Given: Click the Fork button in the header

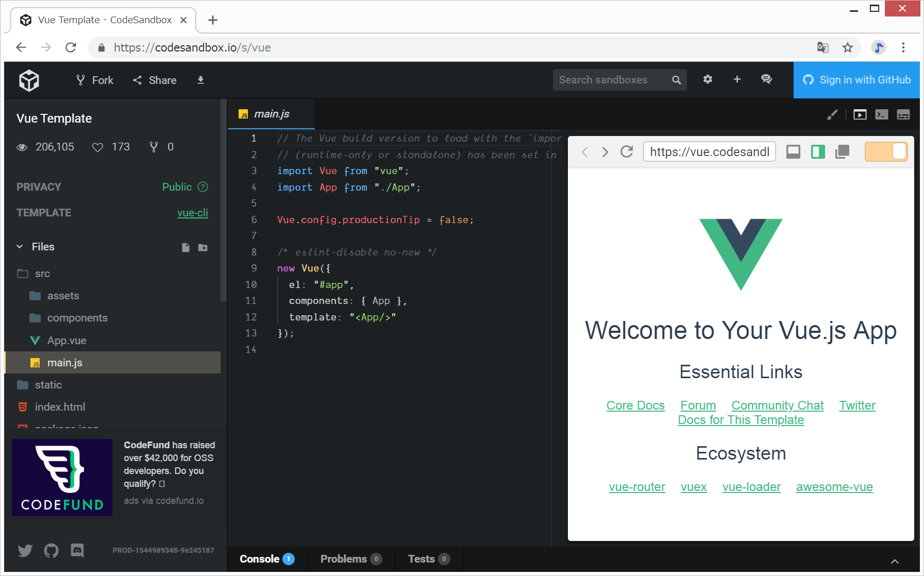Looking at the screenshot, I should [x=95, y=80].
